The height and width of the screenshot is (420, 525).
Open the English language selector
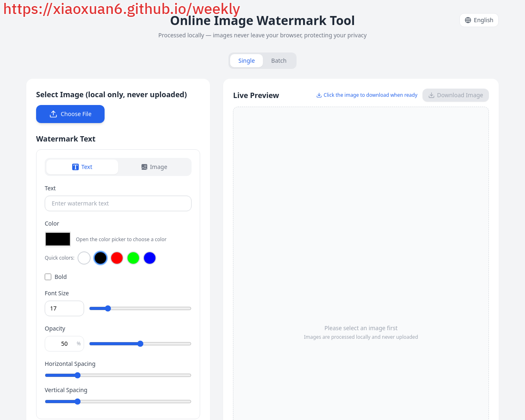(x=479, y=20)
